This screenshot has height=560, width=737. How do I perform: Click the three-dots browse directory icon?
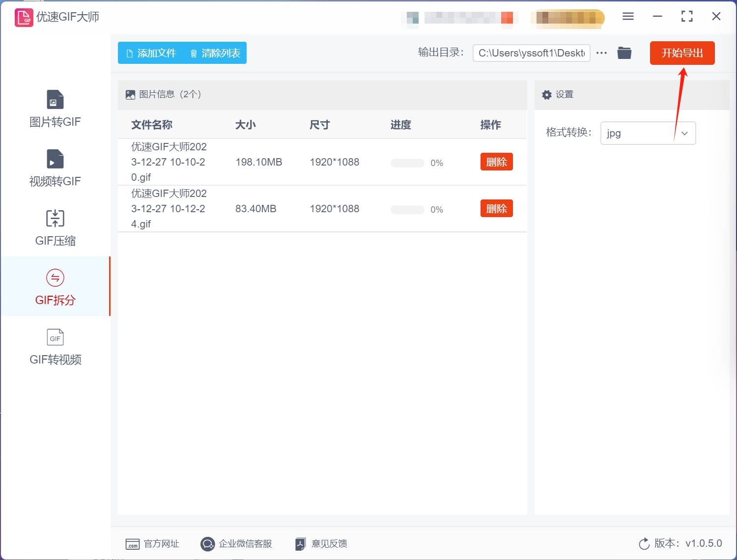tap(601, 53)
